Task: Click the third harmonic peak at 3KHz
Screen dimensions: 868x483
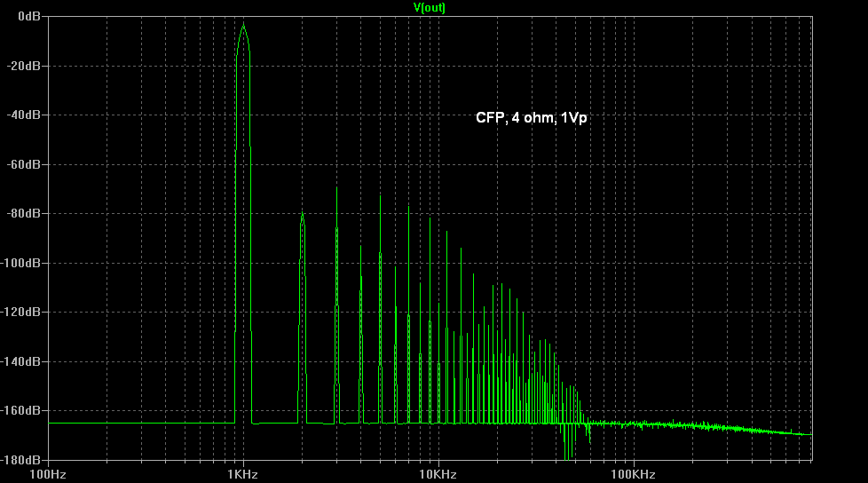Action: tap(336, 188)
